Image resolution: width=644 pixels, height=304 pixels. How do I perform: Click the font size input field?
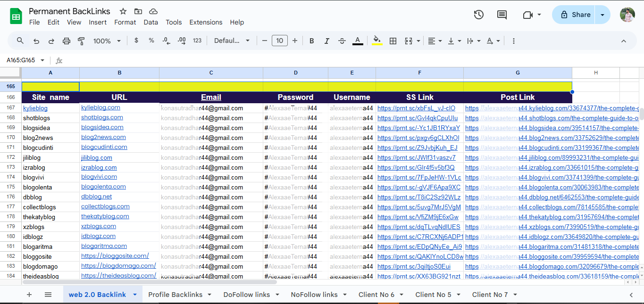[279, 41]
